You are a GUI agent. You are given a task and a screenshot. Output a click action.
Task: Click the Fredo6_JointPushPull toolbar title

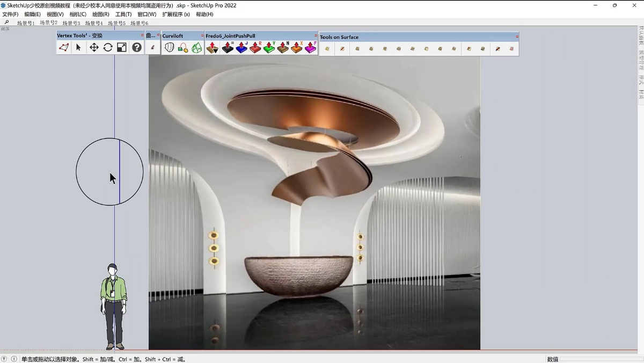230,36
